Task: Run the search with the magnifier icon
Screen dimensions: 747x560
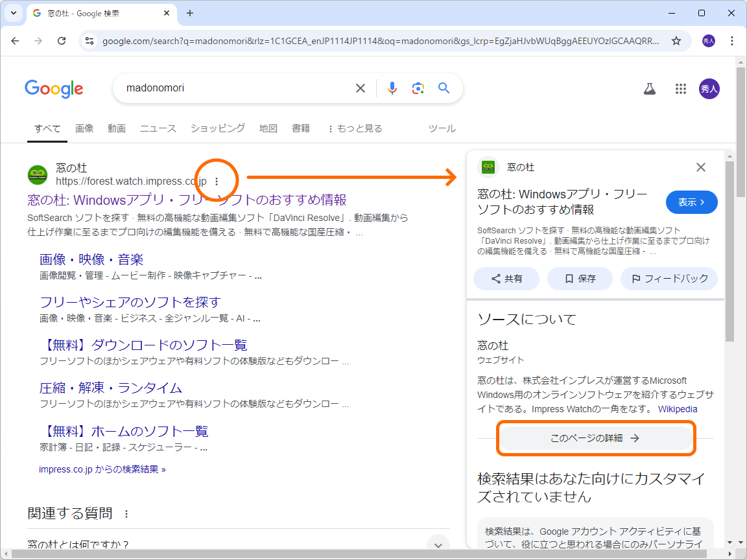Action: [444, 89]
